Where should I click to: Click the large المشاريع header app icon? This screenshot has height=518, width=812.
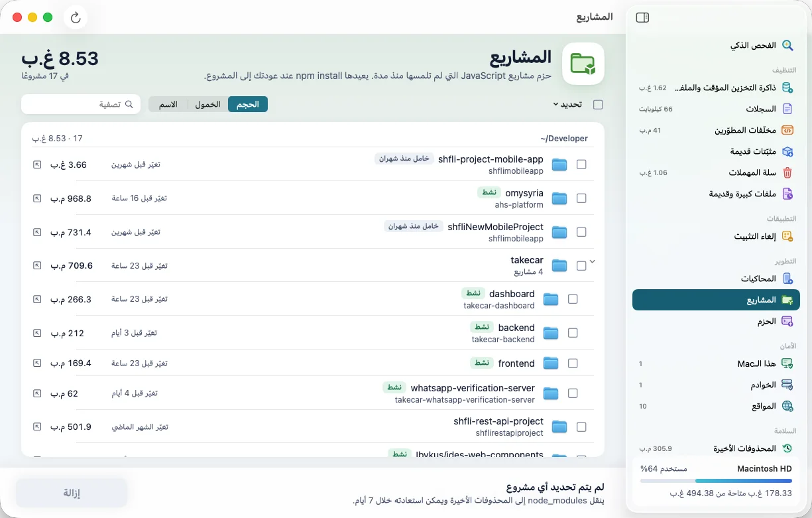(583, 64)
